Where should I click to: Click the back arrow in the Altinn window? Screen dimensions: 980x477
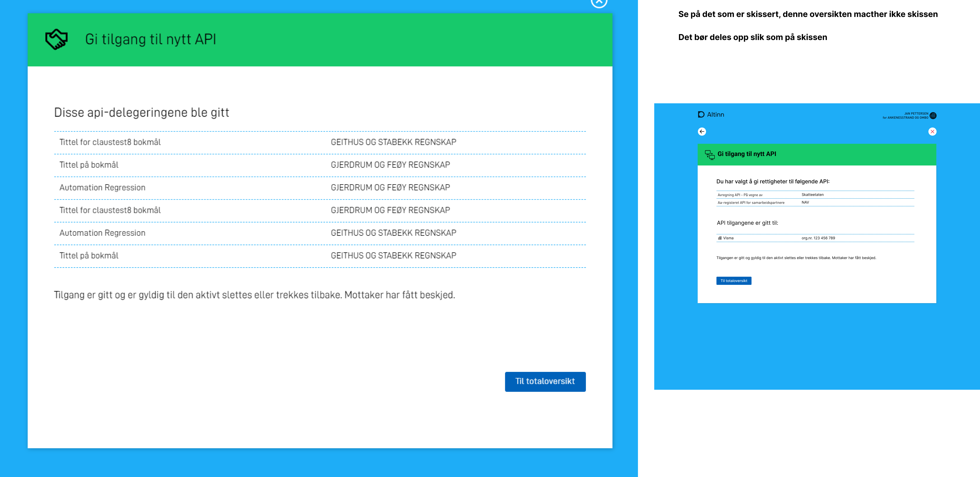[x=702, y=132]
